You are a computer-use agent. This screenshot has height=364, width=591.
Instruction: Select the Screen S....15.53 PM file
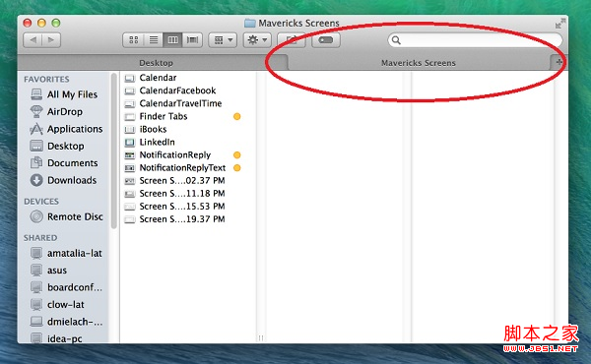(181, 207)
